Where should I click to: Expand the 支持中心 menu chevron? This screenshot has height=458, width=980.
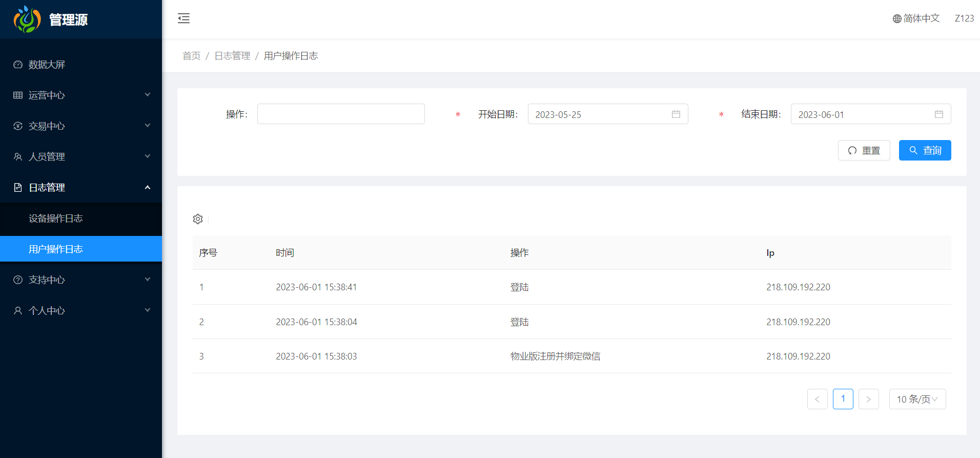(x=148, y=280)
